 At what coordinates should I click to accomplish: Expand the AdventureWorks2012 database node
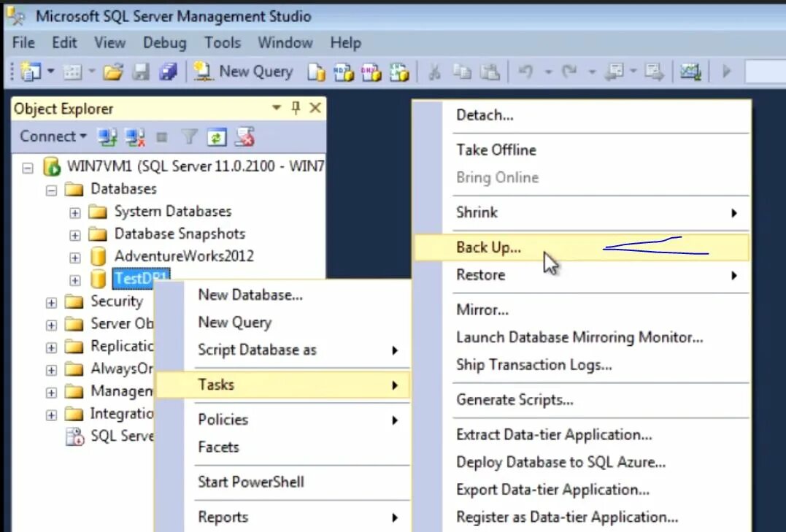tap(74, 258)
